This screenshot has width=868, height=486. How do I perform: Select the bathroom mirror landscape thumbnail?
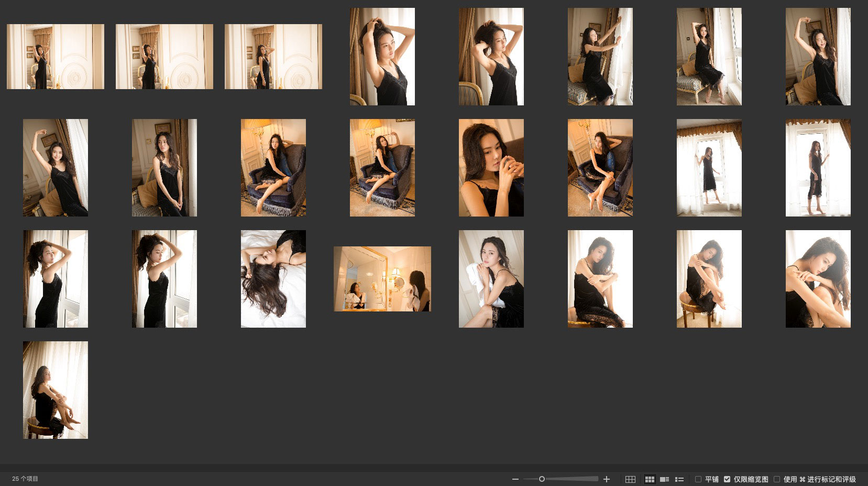(382, 279)
